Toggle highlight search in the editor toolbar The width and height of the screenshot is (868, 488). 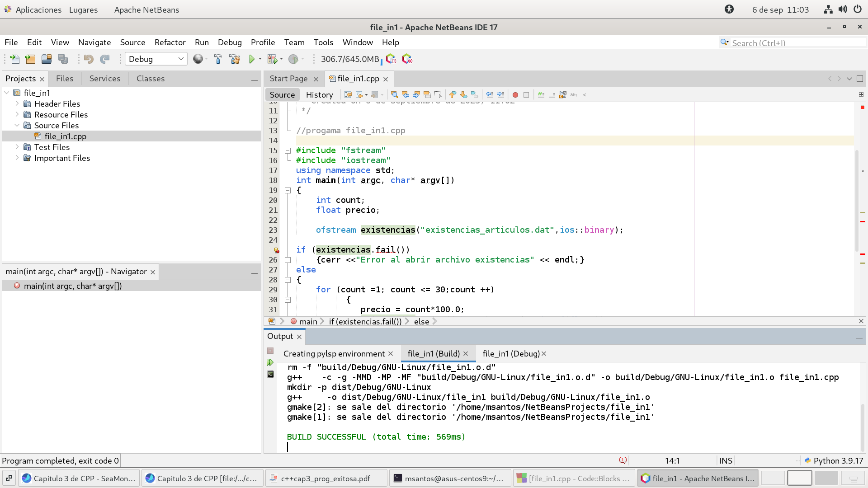click(x=427, y=95)
